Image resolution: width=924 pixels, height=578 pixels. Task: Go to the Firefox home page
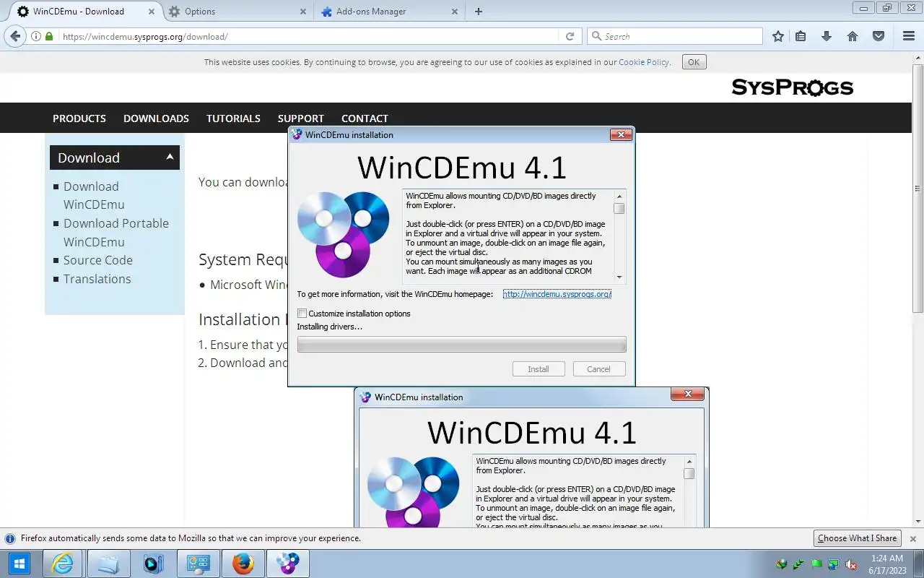(x=853, y=36)
